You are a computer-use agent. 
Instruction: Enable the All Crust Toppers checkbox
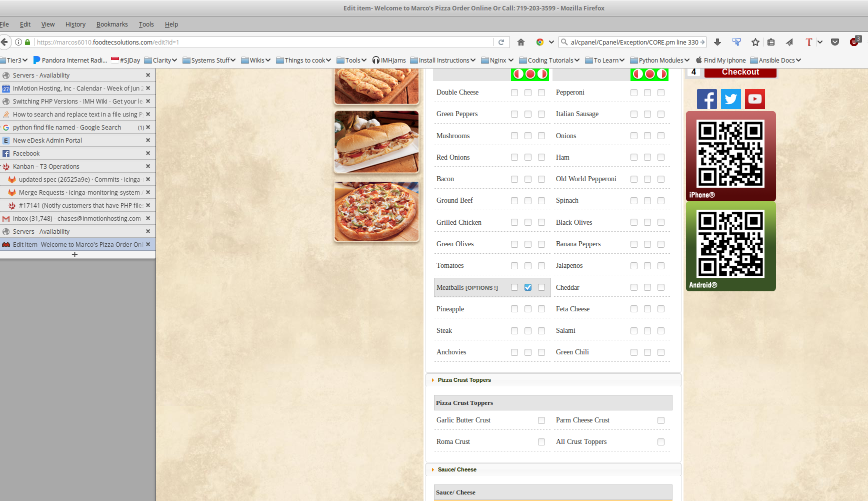pyautogui.click(x=660, y=442)
